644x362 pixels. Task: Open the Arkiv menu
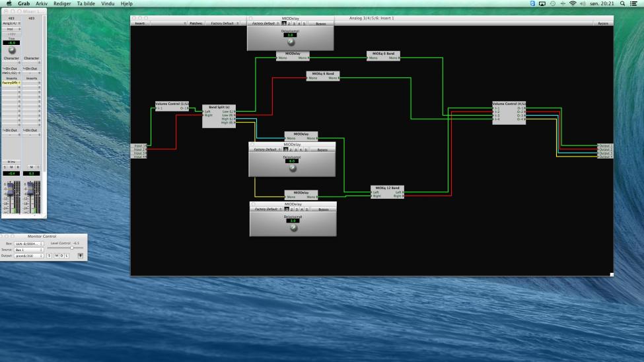[x=42, y=4]
